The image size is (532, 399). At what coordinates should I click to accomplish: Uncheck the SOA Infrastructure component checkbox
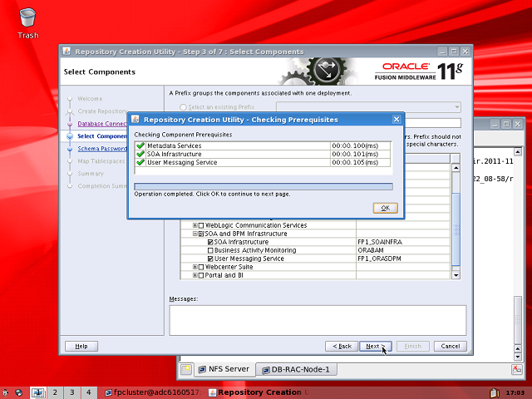coord(210,242)
